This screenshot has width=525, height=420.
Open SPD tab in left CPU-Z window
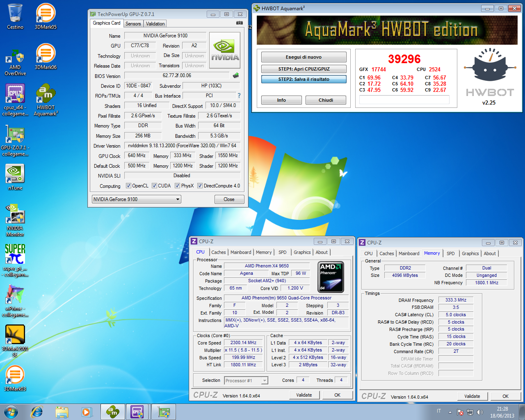283,252
